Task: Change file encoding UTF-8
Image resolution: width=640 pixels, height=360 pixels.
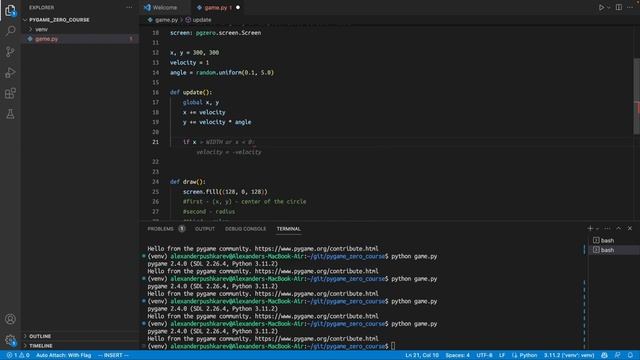Action: (484, 355)
